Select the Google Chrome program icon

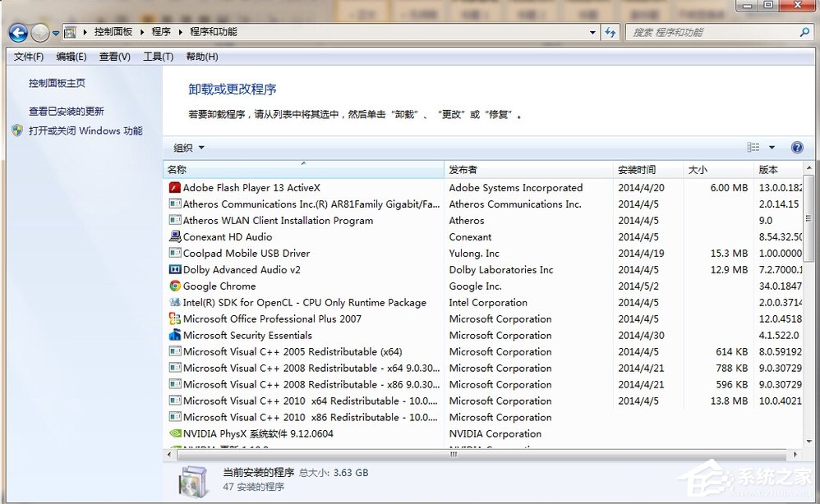[x=174, y=286]
